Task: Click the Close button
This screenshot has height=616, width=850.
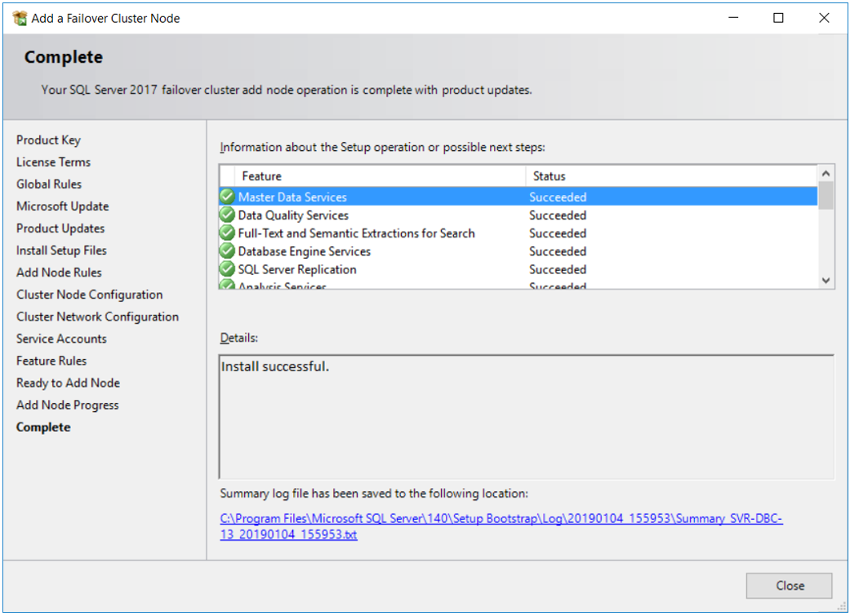Action: click(x=789, y=586)
